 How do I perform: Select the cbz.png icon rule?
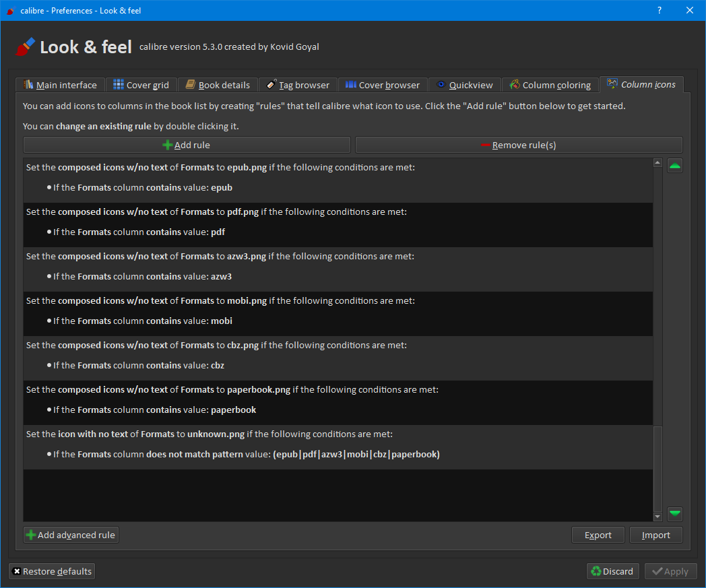[x=338, y=358]
